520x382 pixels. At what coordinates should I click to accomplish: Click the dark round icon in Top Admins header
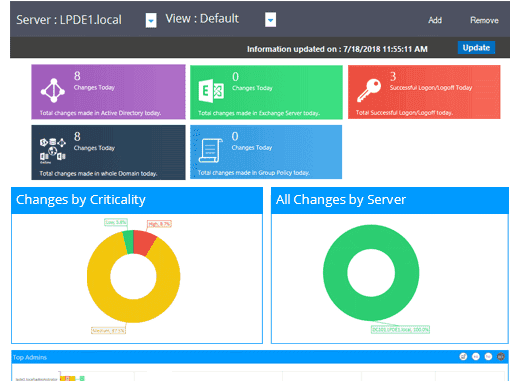(501, 357)
